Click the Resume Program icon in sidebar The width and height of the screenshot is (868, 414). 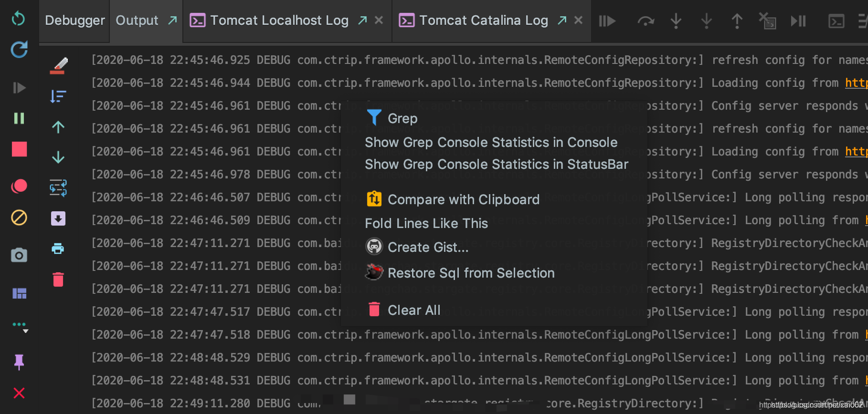19,88
